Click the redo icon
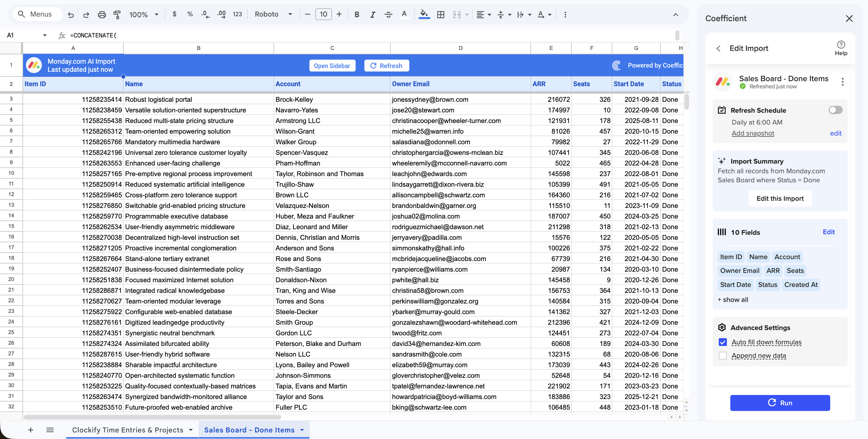Viewport: 868px width, 439px height. (86, 14)
